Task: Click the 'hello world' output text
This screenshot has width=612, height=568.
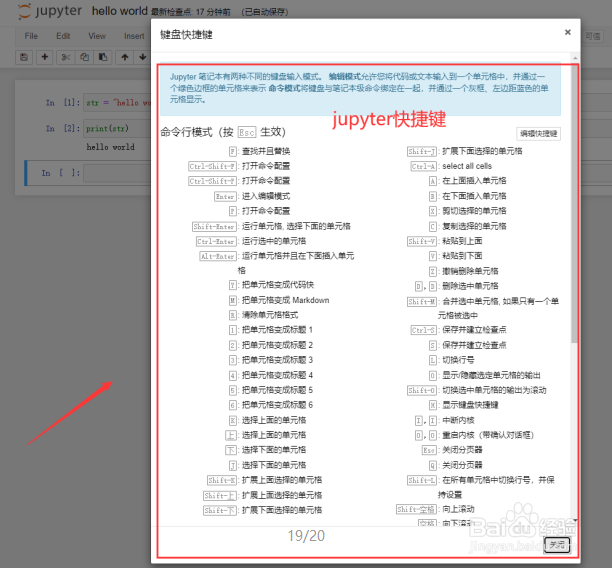Action: [110, 147]
